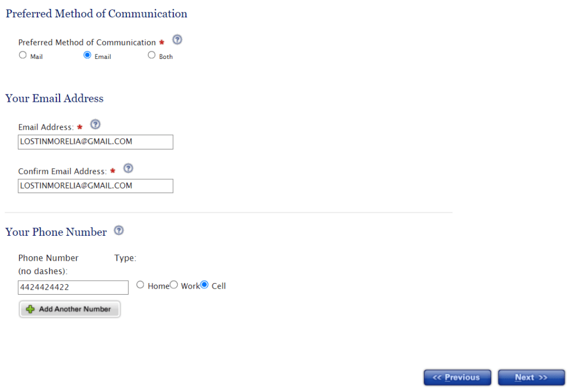Go back with the Previous button
This screenshot has width=570, height=392.
(458, 378)
